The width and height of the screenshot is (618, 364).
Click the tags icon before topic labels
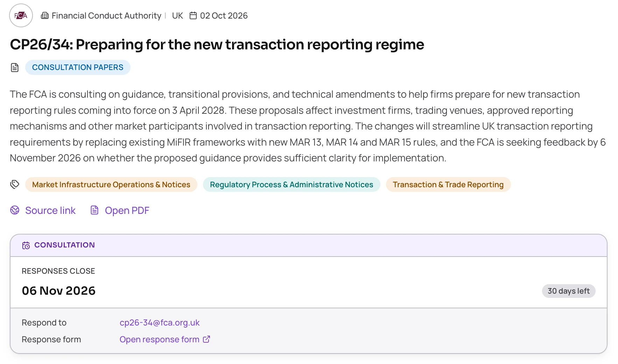tap(15, 184)
